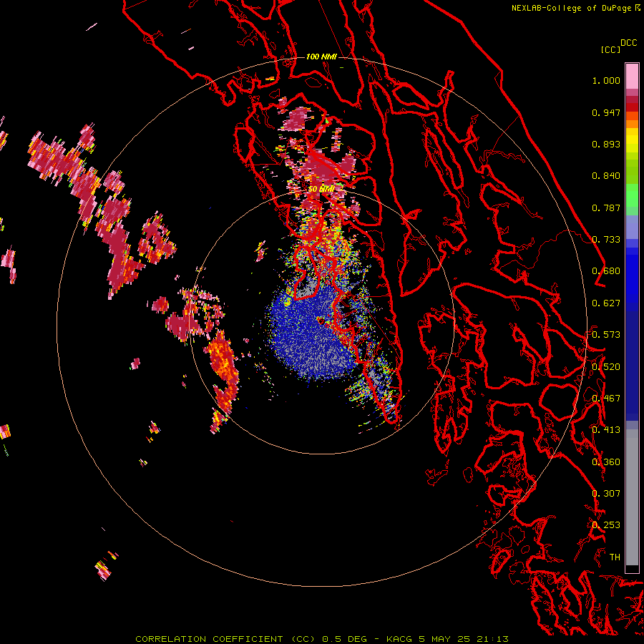Click the 0.5 DEG elevation text
This screenshot has width=644, height=644.
345,639
